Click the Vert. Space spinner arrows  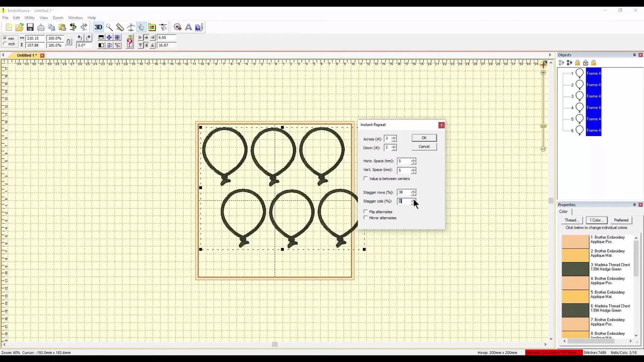coord(413,170)
